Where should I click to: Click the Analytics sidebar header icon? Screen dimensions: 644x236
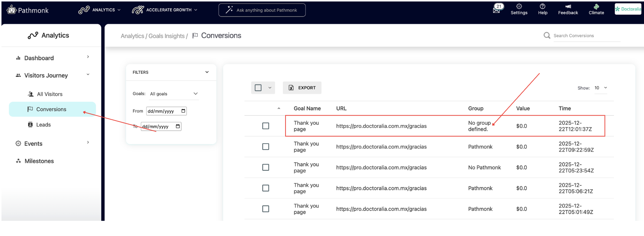click(33, 35)
